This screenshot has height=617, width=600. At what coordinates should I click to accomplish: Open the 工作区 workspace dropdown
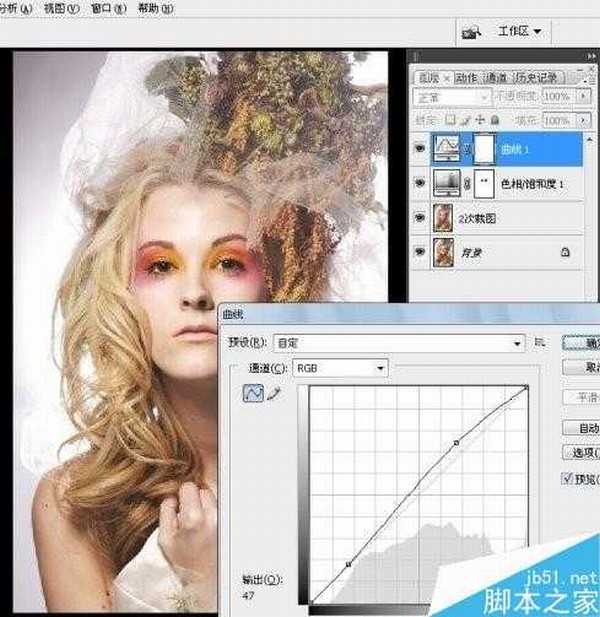point(519,32)
